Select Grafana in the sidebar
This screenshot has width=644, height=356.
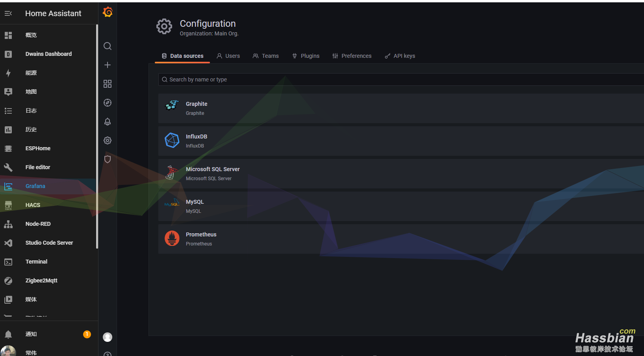(x=47, y=186)
